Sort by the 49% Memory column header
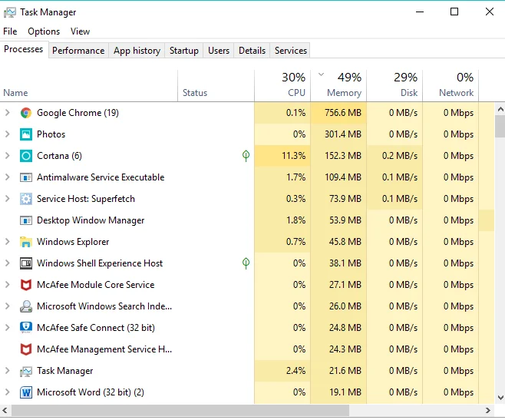 (x=338, y=86)
